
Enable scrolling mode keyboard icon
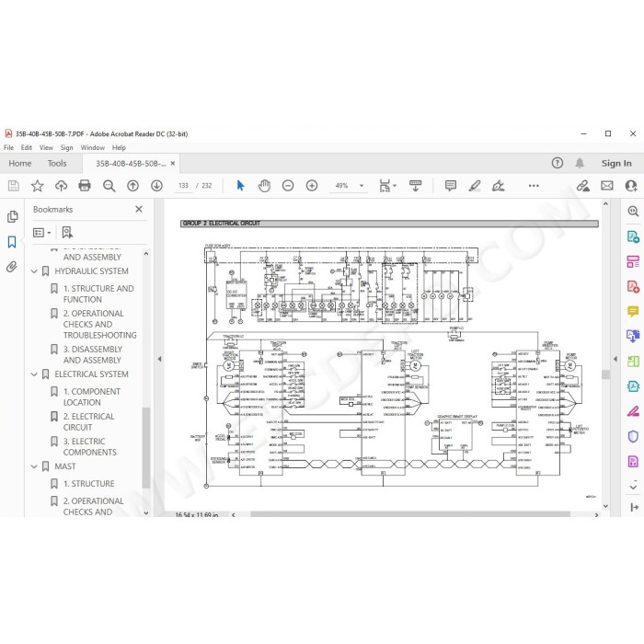tap(415, 186)
